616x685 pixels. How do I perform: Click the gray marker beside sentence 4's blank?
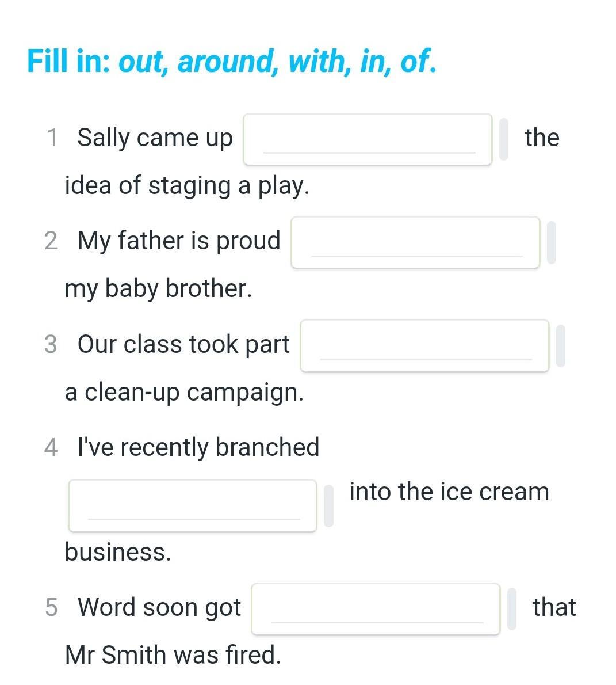click(329, 506)
